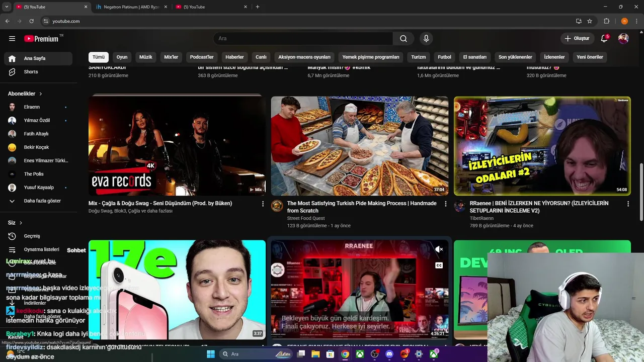Type in the YouTube Ara search field
The height and width of the screenshot is (362, 644).
303,39
